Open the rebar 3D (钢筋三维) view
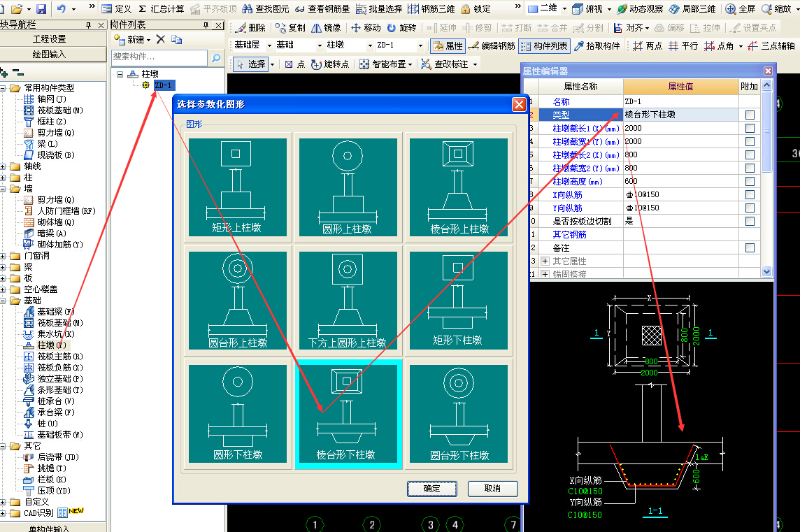Screen dimensions: 800x532 tap(431, 8)
